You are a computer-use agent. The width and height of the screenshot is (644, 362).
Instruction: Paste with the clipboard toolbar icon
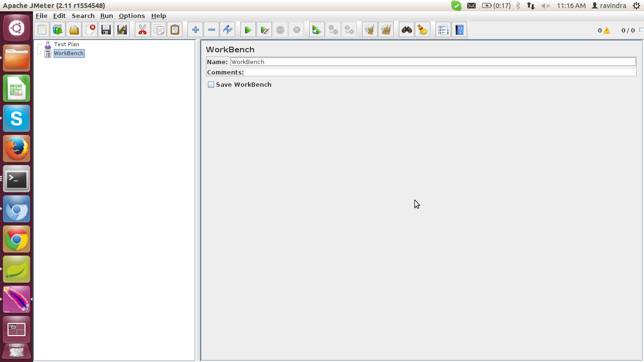point(175,30)
